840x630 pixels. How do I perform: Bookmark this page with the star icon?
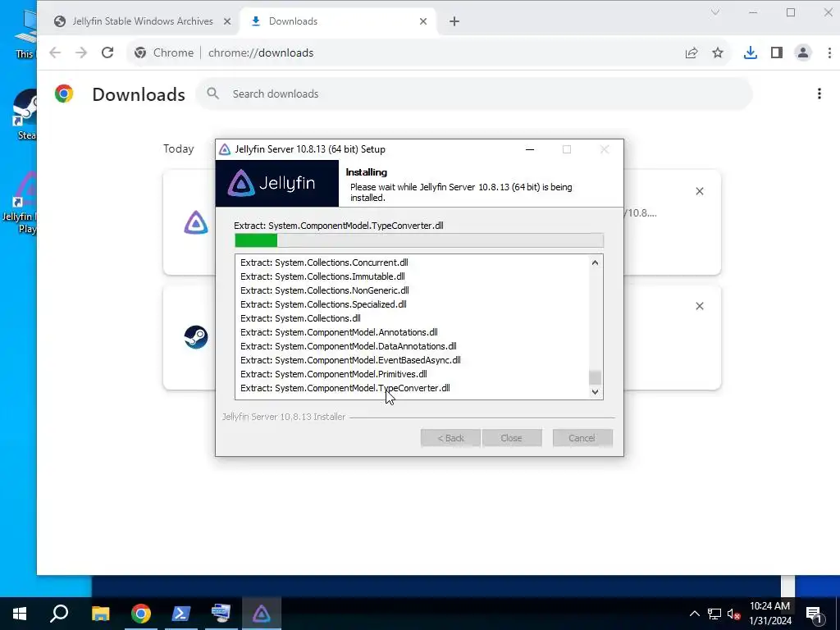click(717, 52)
